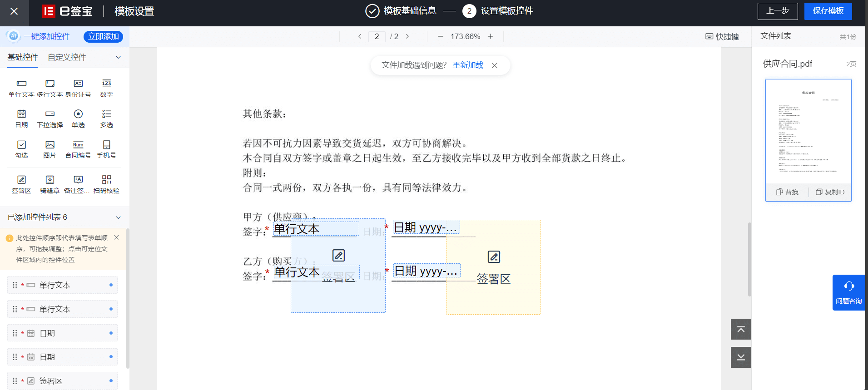This screenshot has height=390, width=868.
Task: Click the page number input field
Action: pyautogui.click(x=377, y=36)
